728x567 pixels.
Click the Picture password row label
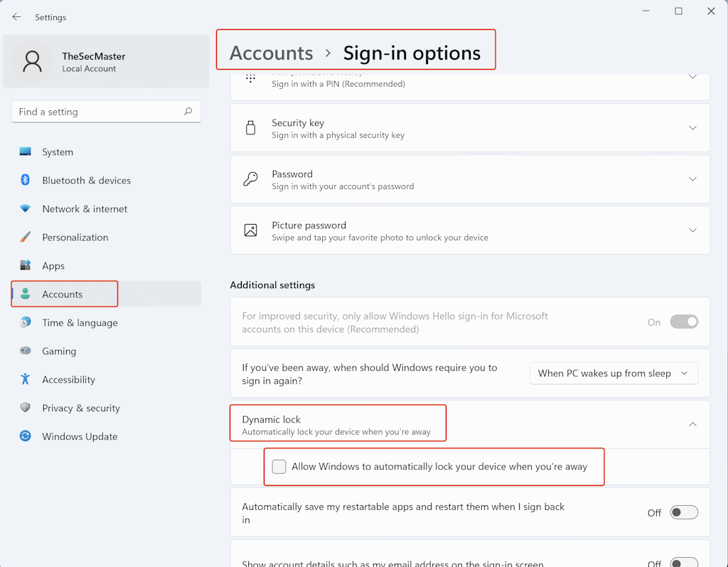click(x=309, y=226)
